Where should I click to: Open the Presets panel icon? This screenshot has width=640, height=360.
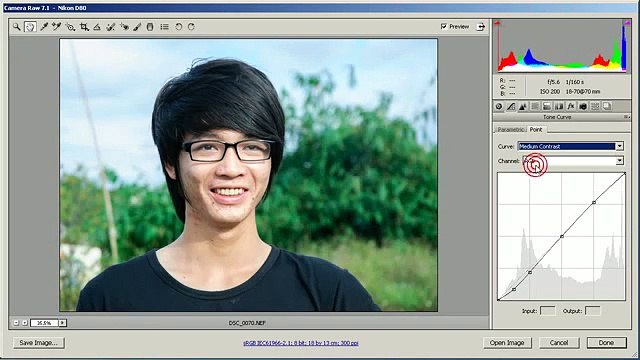595,107
